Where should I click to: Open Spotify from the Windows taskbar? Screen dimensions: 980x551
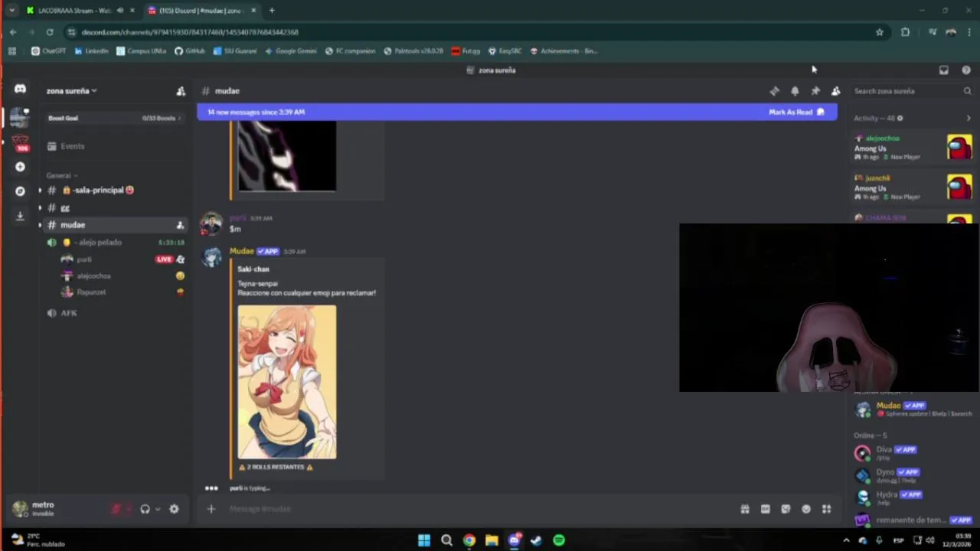point(559,540)
